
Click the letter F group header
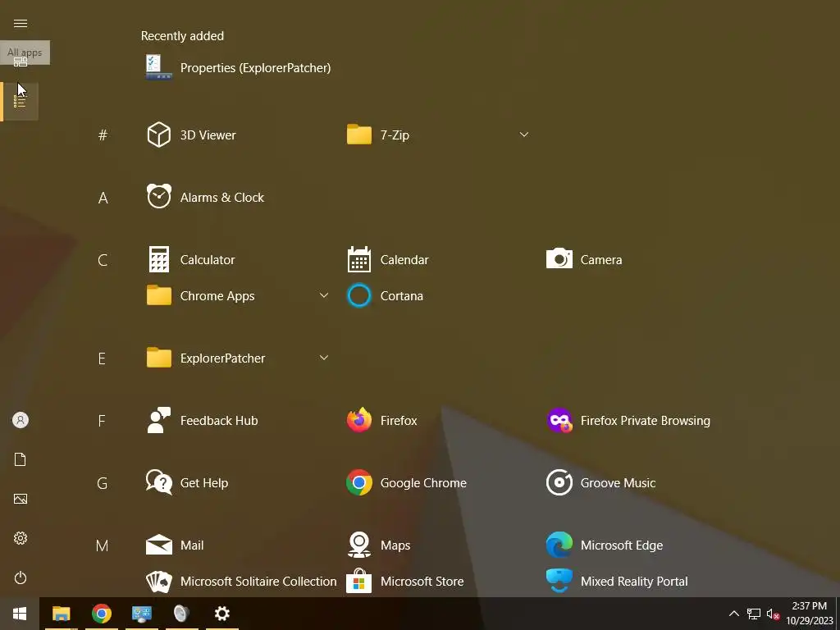(102, 421)
